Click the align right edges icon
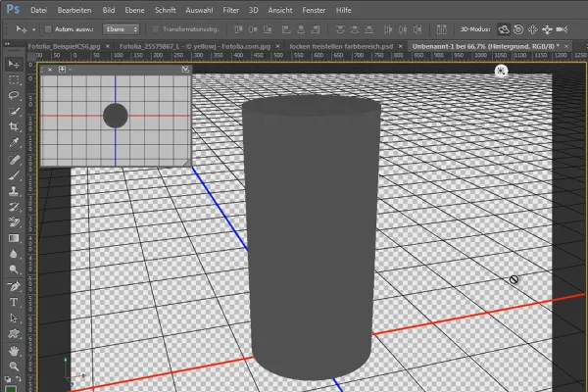 click(x=316, y=29)
